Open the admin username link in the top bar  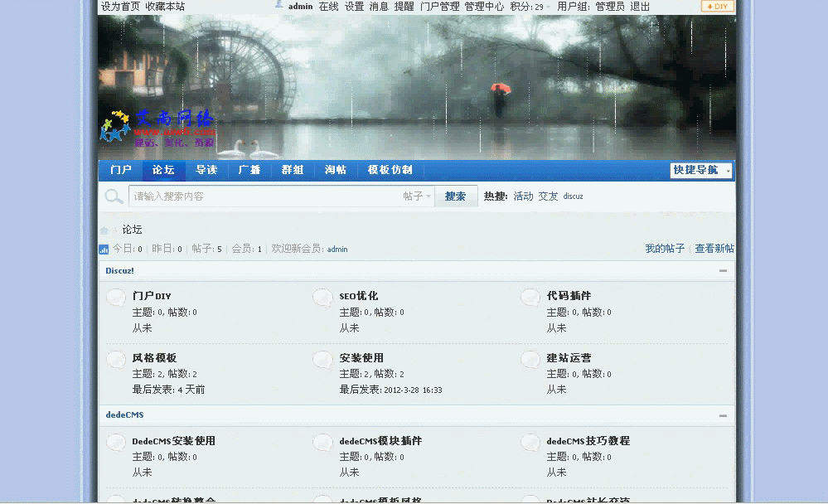(x=301, y=7)
